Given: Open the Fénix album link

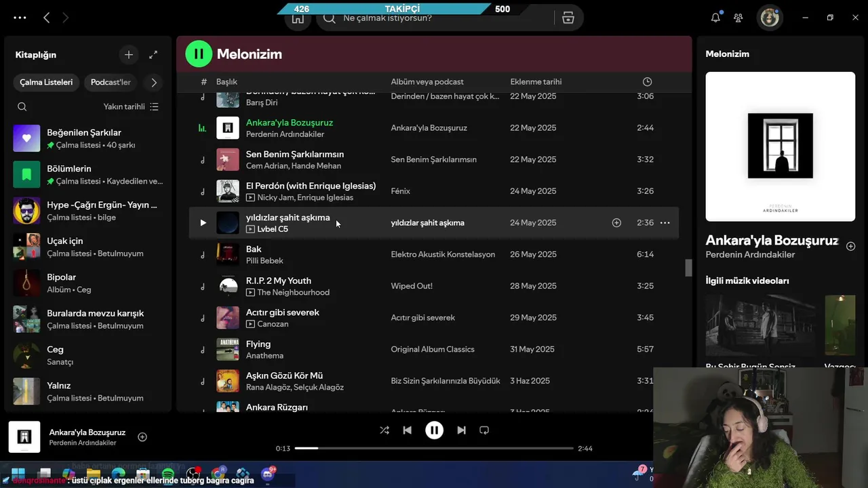Looking at the screenshot, I should click(x=400, y=191).
